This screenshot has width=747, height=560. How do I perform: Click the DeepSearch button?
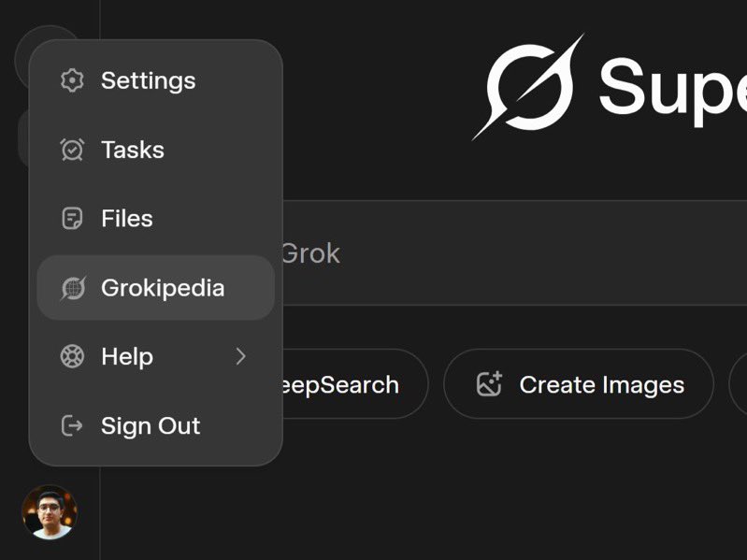pos(355,384)
